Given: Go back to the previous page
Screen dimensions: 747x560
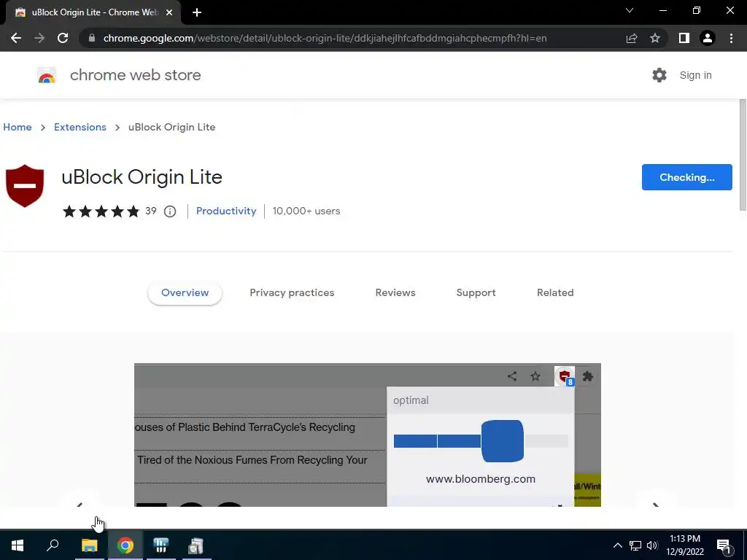Looking at the screenshot, I should [x=16, y=38].
